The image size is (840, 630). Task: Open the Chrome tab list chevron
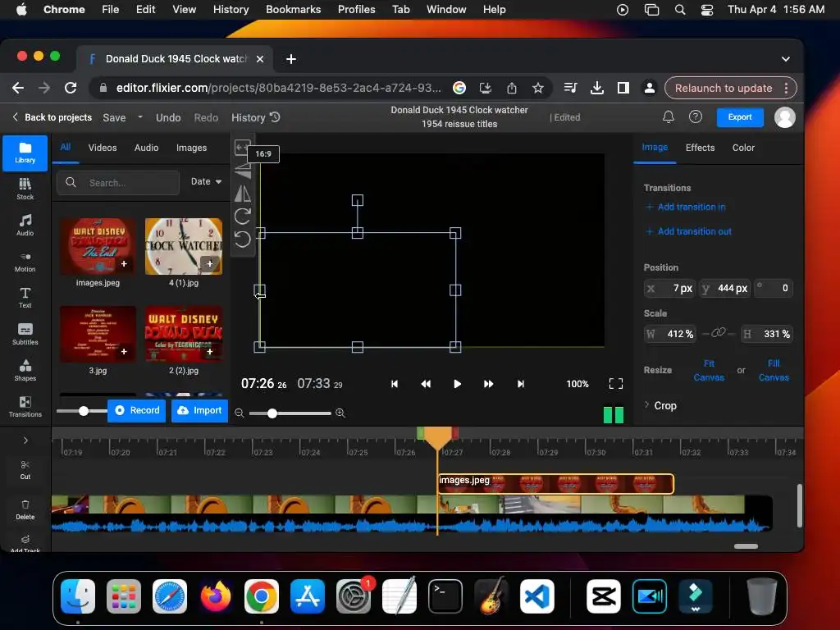785,59
